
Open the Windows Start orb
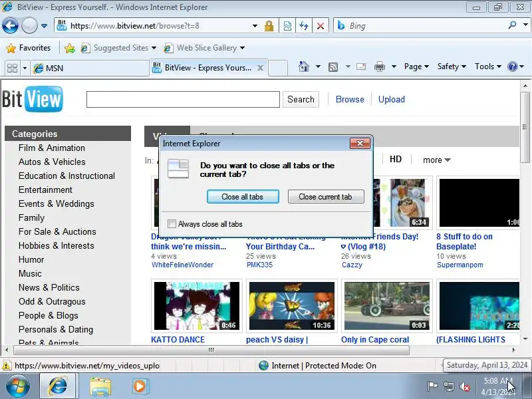tap(18, 386)
